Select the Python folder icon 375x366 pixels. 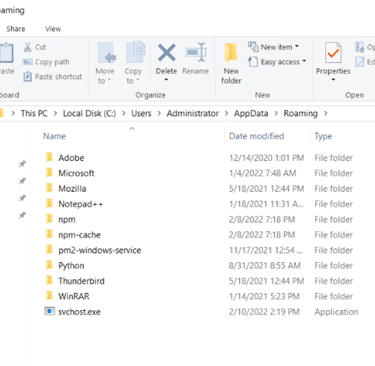[x=49, y=265]
